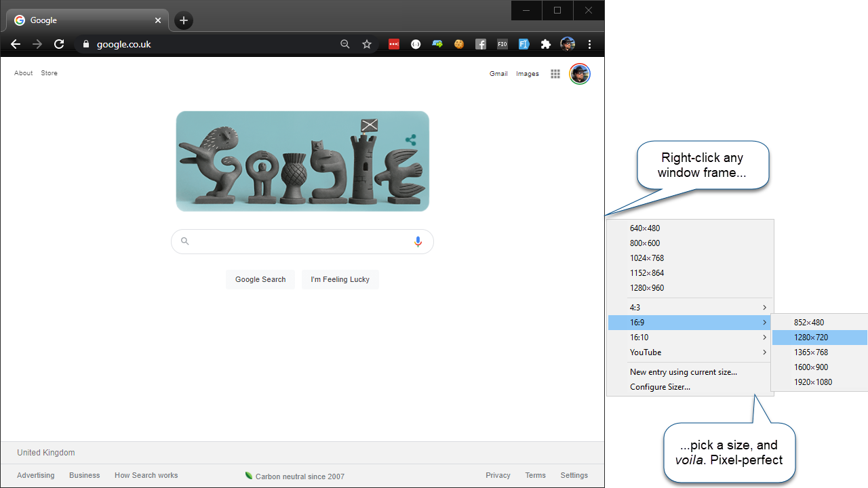Click the FIO extension icon
The width and height of the screenshot is (868, 488).
click(x=502, y=44)
